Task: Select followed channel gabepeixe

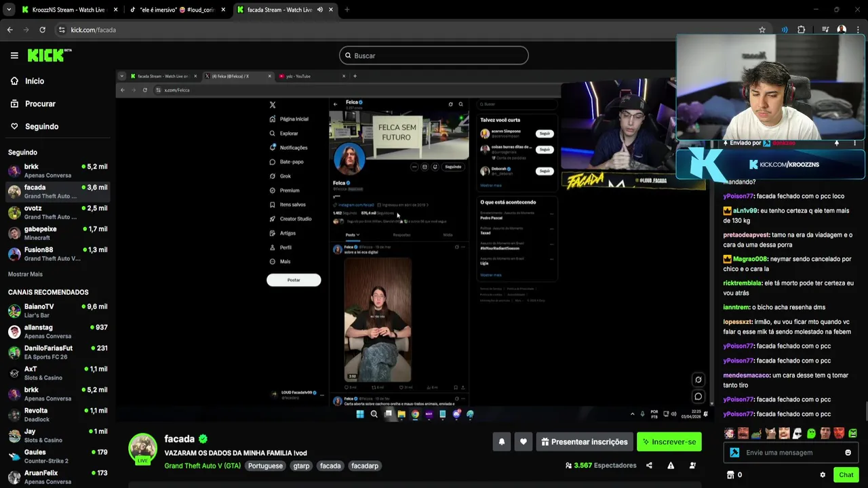Action: pyautogui.click(x=58, y=233)
